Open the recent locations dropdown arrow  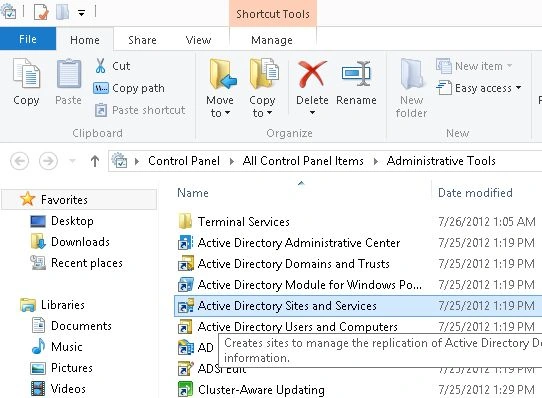[72, 160]
